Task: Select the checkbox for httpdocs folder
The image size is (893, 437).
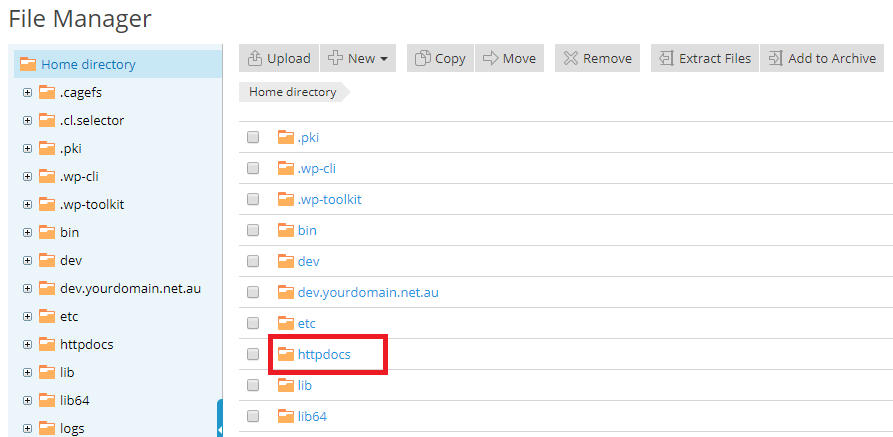Action: [253, 354]
